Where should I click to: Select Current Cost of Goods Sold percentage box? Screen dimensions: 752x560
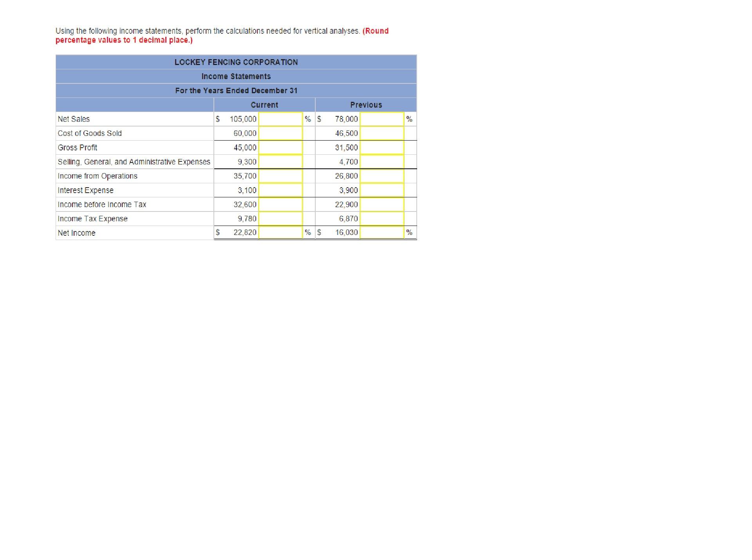280,133
